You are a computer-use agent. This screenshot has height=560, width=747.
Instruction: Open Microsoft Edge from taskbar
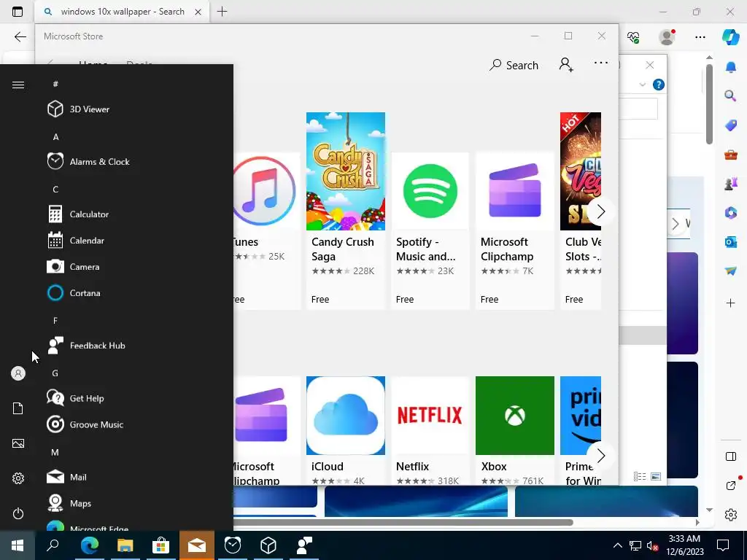[89, 545]
